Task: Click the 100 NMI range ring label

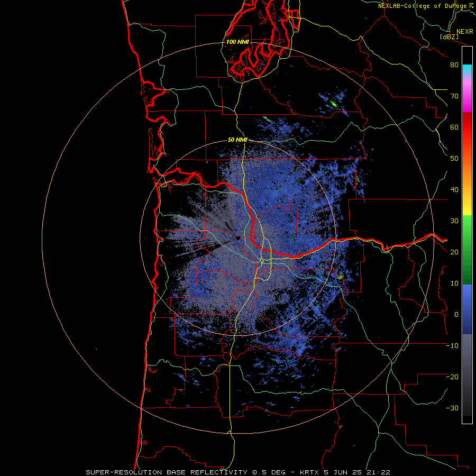Action: (x=237, y=42)
